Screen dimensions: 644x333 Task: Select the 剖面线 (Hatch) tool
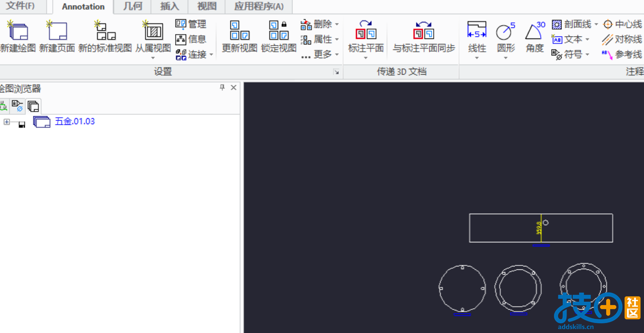(572, 24)
